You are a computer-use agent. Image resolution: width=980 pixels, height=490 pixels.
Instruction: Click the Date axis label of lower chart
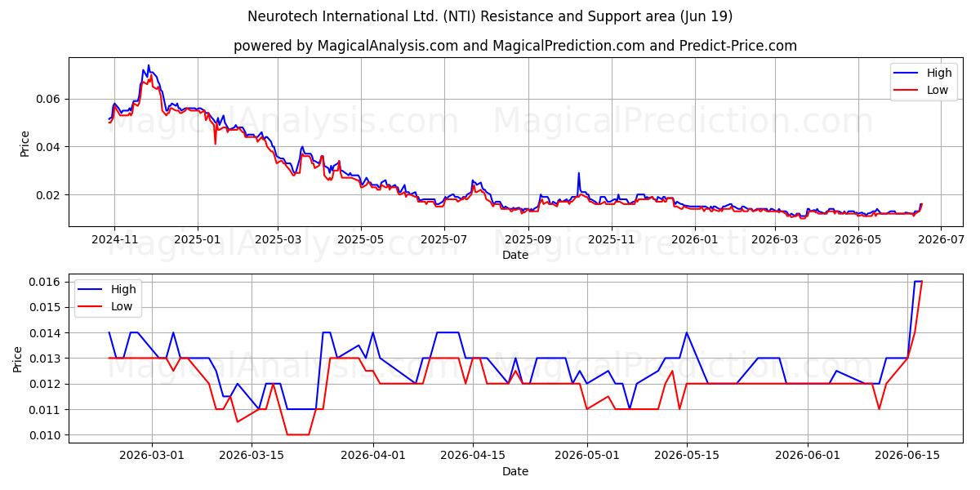[515, 471]
